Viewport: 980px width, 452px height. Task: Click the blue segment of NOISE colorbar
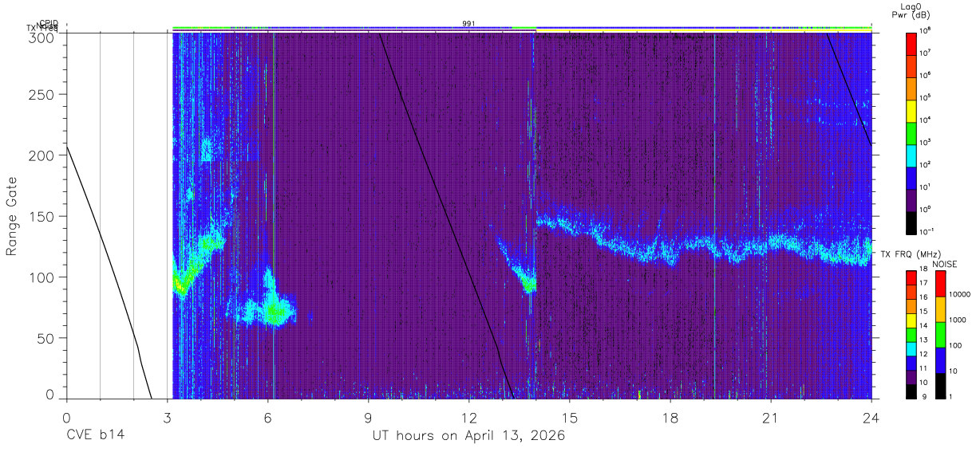(x=941, y=360)
